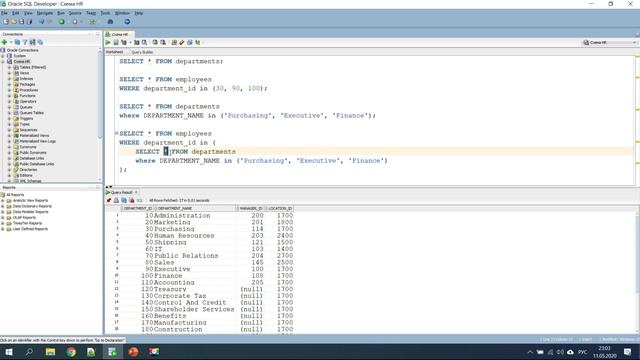Screen dimensions: 640x360
Task: Click the Forward navigation icon
Action: (x=75, y=22)
